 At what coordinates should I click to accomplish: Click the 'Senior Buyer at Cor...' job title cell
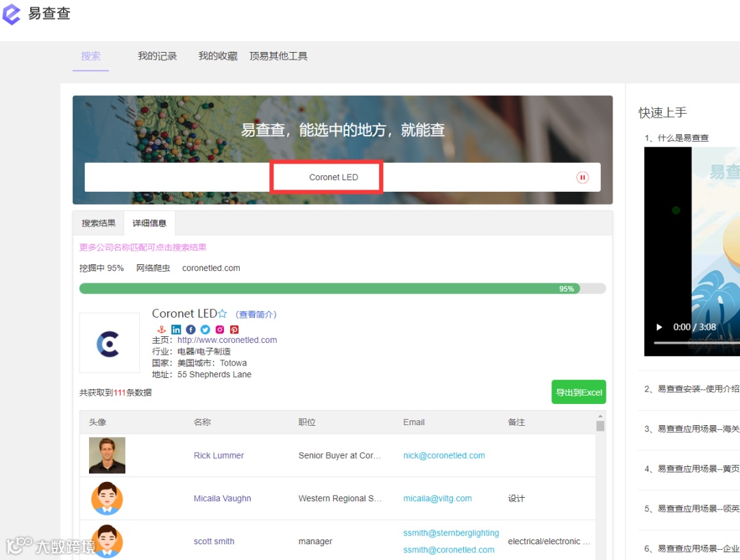tap(339, 455)
